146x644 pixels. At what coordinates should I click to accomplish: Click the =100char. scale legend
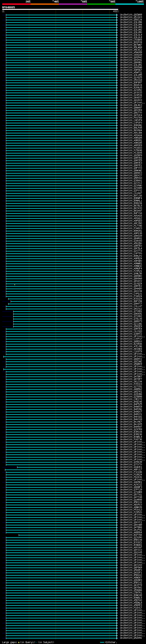pos(108,642)
